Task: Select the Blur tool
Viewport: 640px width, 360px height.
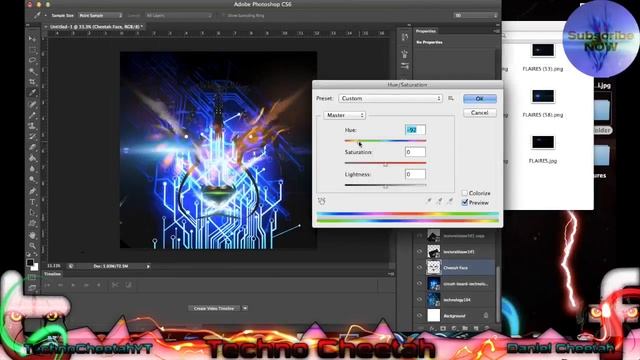Action: [x=32, y=169]
